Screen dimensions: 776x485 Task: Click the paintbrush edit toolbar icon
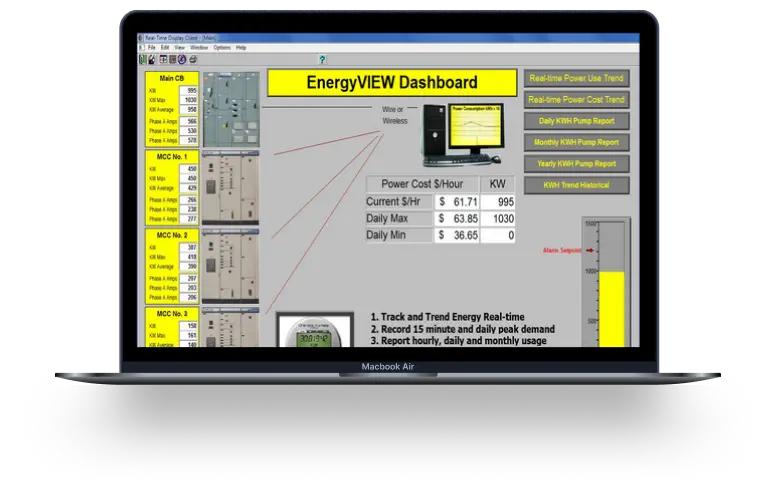151,59
